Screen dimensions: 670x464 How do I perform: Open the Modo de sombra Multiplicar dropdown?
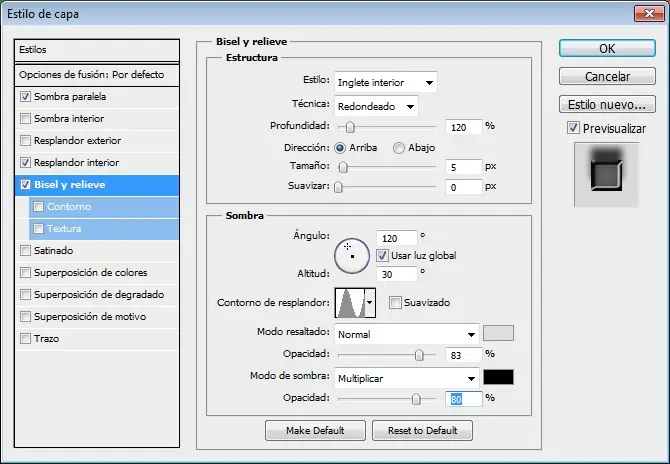[x=407, y=378]
